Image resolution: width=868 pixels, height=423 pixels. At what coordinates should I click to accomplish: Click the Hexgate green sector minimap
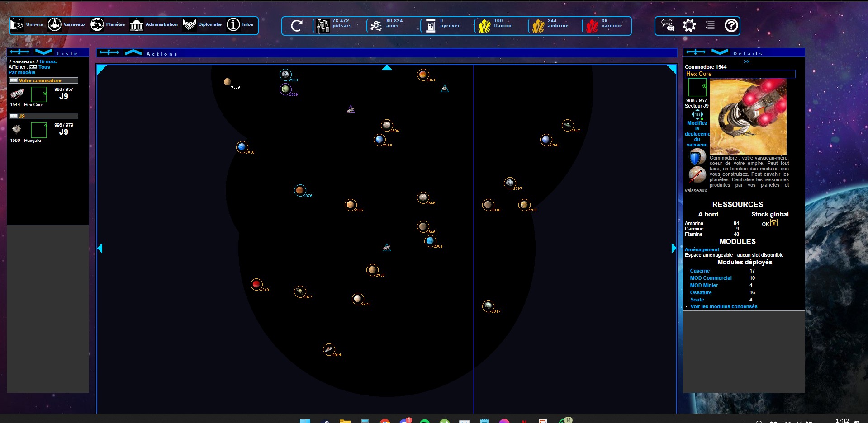click(x=39, y=130)
